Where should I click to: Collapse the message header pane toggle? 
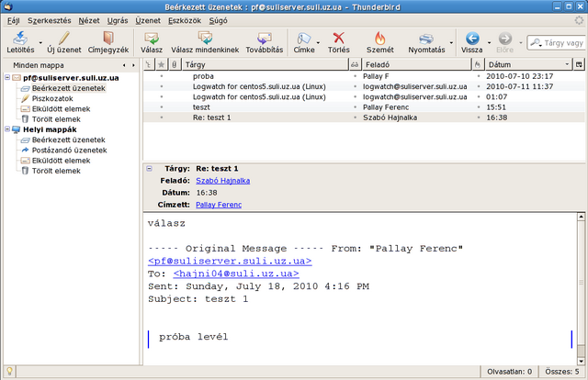(x=149, y=169)
